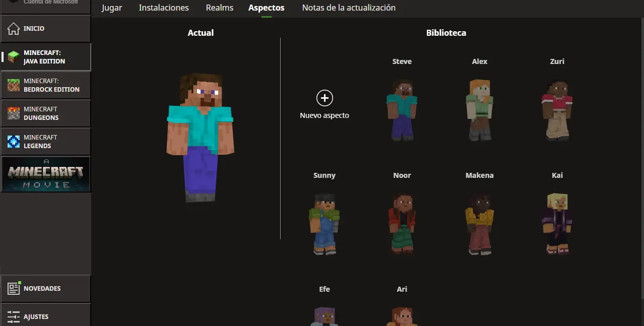Select the Steve skin in the library

(x=402, y=109)
